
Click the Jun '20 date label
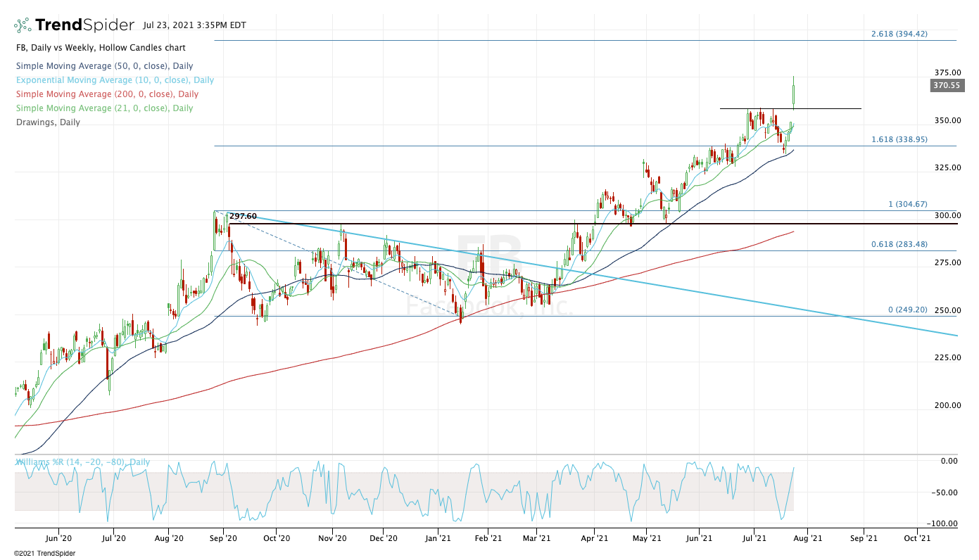58,539
